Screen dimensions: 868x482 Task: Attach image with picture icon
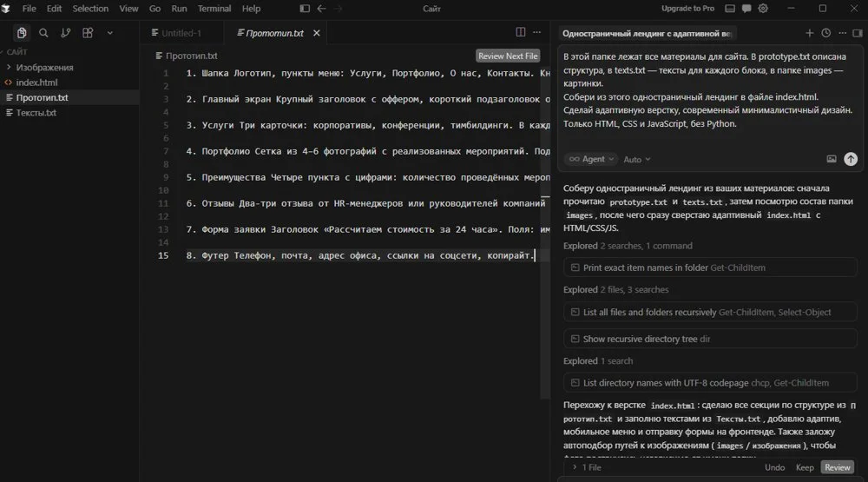831,159
